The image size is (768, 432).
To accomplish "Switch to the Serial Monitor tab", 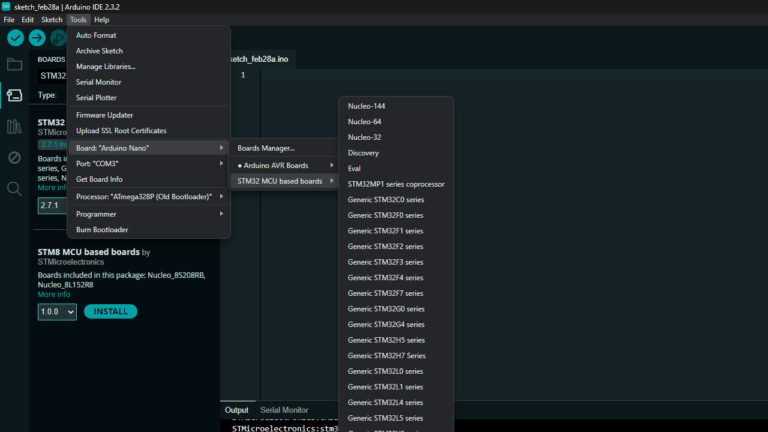I will click(284, 410).
